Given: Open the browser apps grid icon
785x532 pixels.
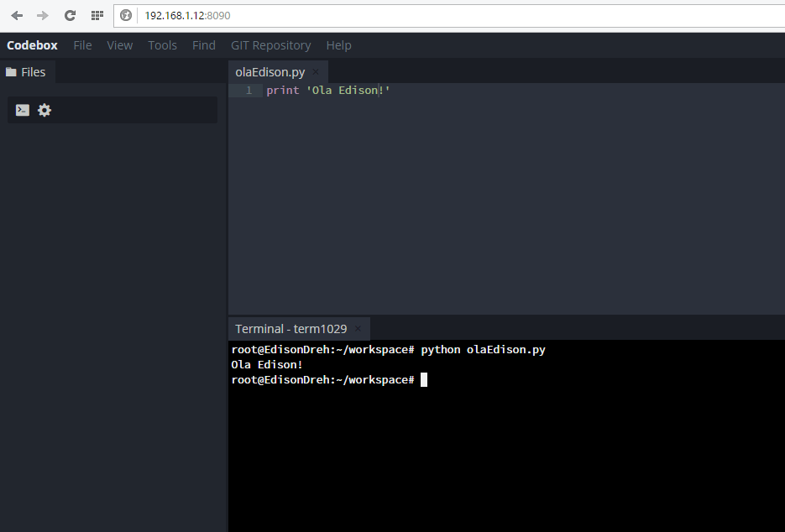Looking at the screenshot, I should [x=97, y=15].
